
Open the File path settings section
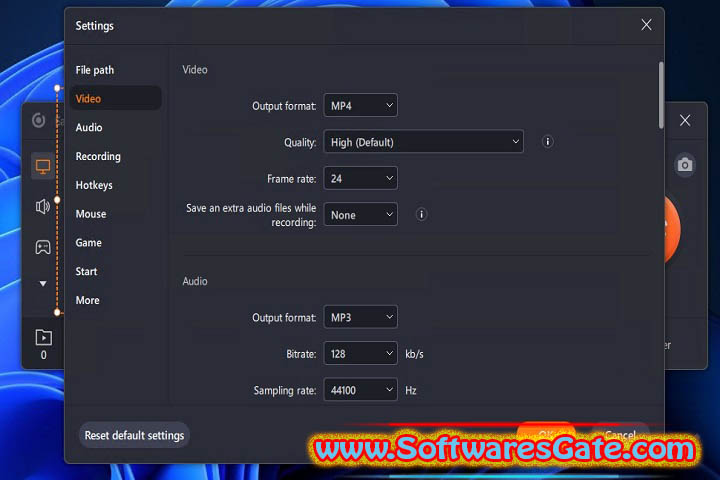[95, 70]
